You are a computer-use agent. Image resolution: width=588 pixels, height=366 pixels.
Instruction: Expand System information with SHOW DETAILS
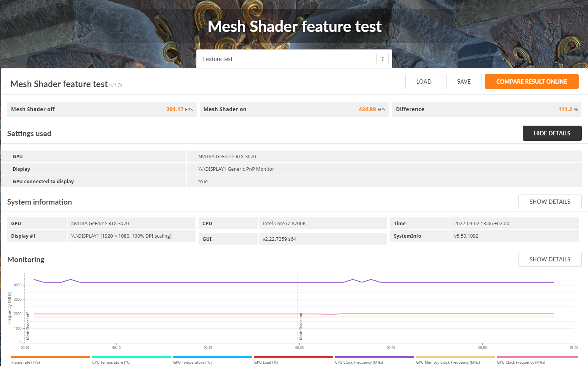coord(550,201)
